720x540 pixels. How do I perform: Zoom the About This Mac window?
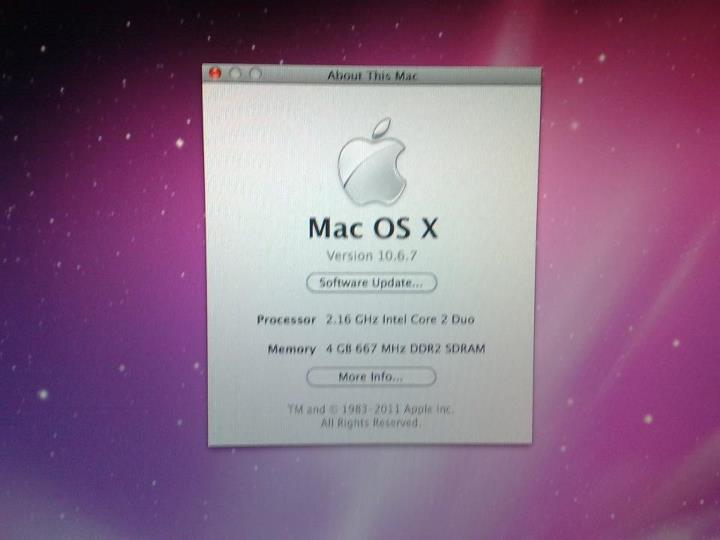[256, 74]
